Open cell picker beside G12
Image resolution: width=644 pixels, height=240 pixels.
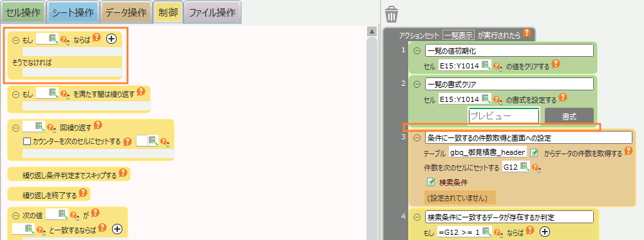tap(525, 166)
